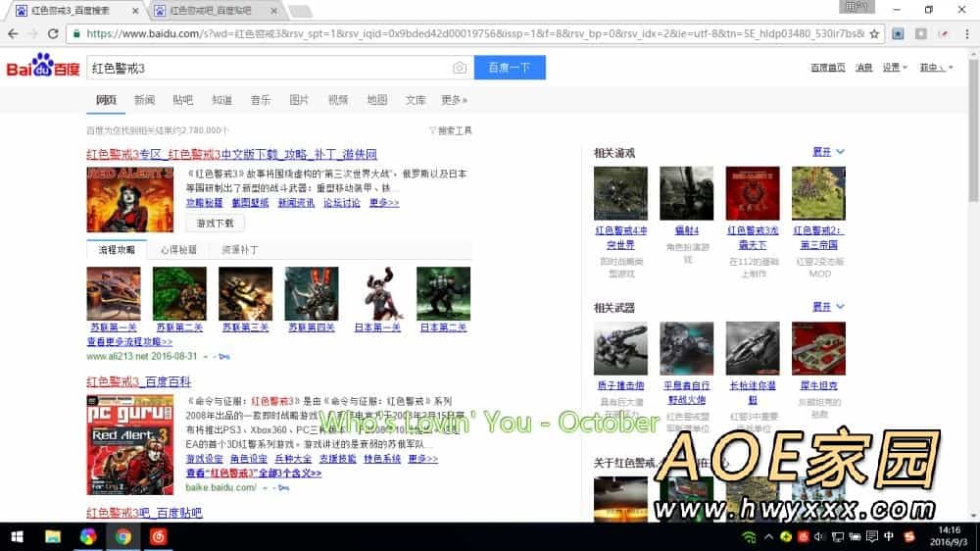Select the 图片 search category
The width and height of the screenshot is (980, 551).
point(299,100)
